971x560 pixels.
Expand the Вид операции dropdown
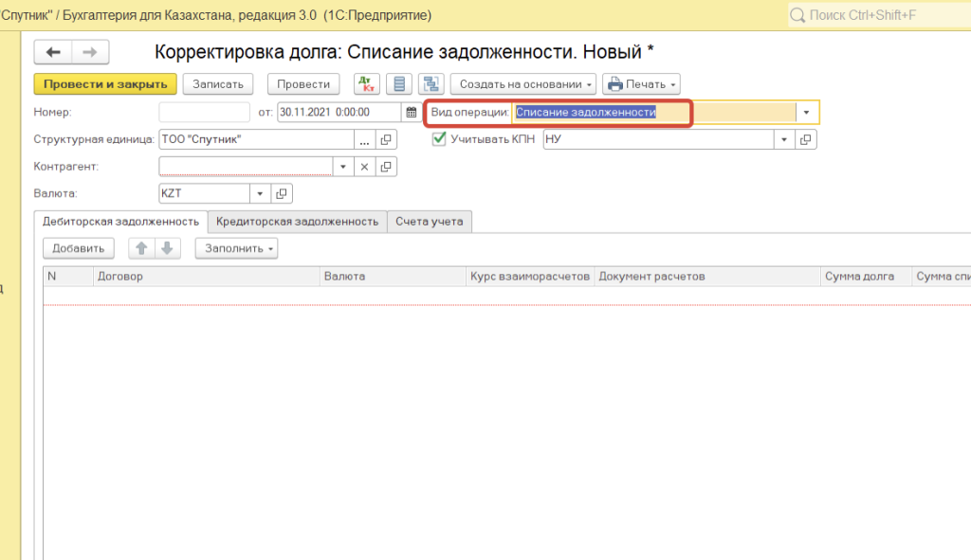pyautogui.click(x=806, y=112)
